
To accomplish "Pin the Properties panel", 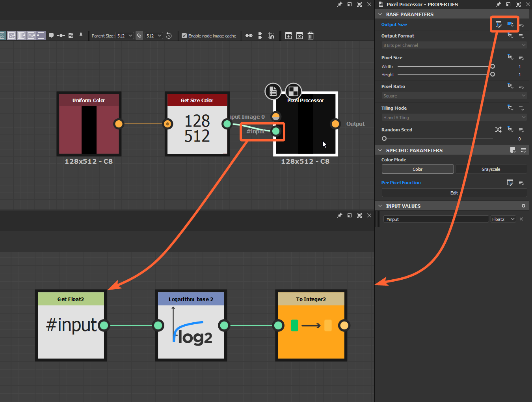I will (499, 4).
